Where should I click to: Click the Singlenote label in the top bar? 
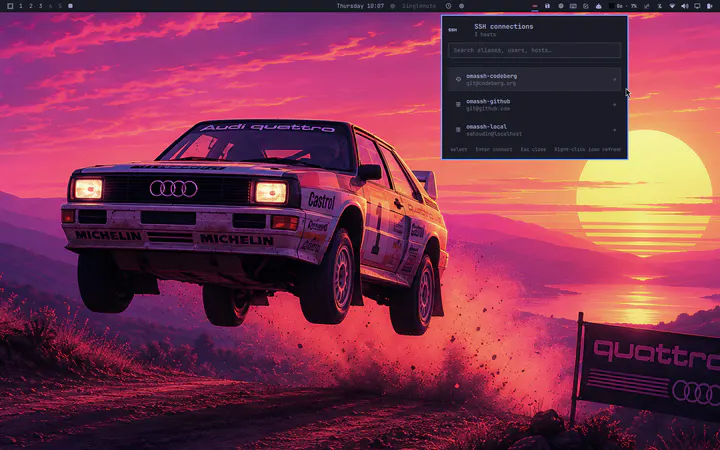tap(419, 6)
